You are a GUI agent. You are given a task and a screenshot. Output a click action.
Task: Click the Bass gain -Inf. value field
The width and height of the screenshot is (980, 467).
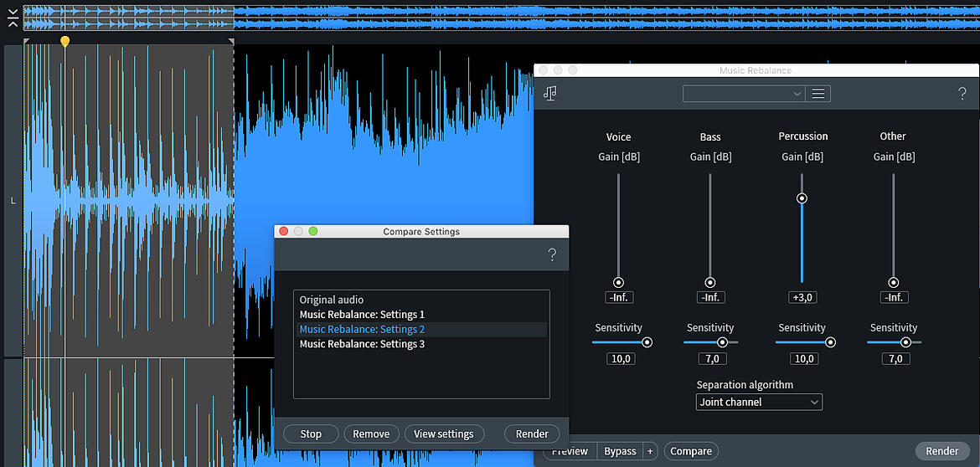(x=710, y=298)
